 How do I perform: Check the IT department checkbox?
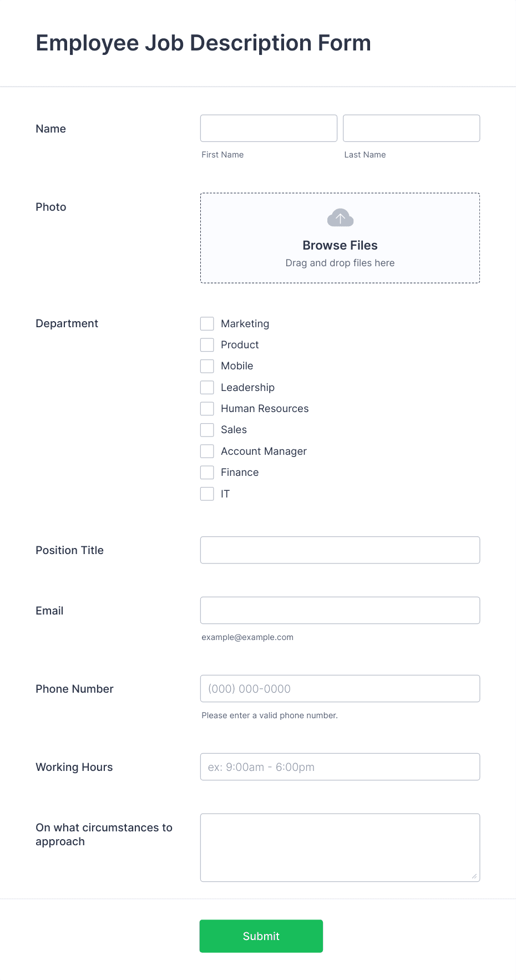pyautogui.click(x=207, y=494)
